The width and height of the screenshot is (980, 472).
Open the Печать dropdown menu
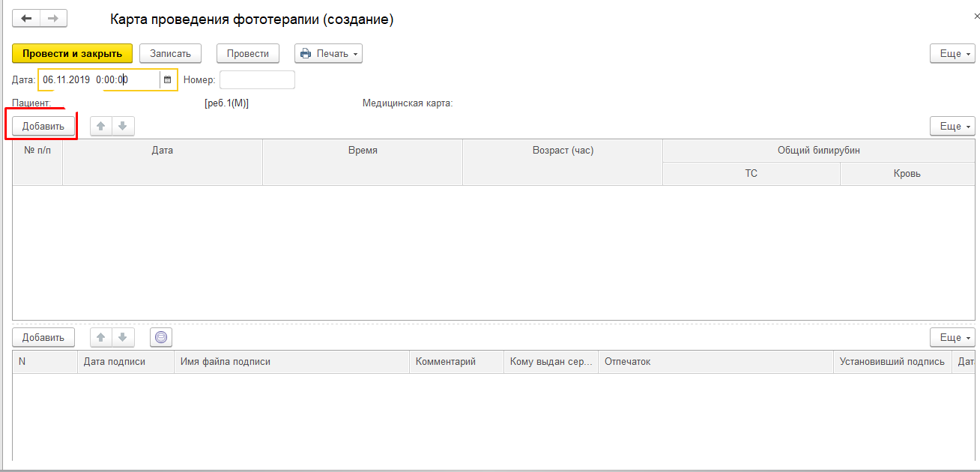(328, 54)
